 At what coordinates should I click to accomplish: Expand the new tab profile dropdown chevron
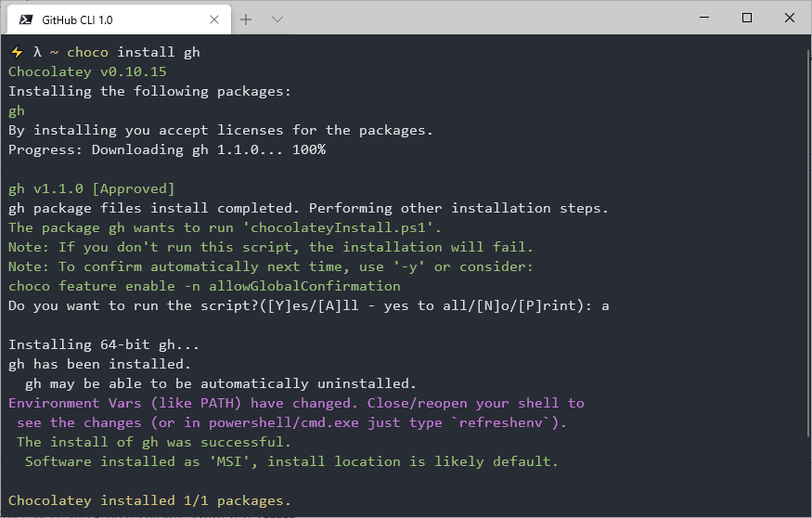[277, 19]
